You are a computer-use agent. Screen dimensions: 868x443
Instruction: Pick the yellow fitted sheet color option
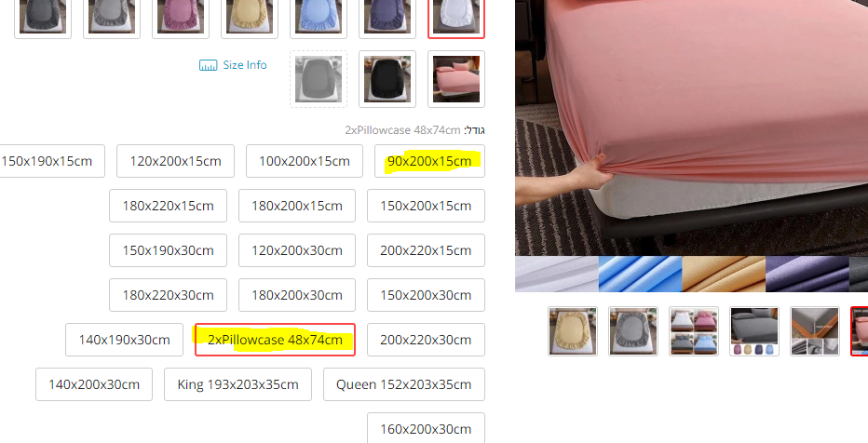pos(249,18)
